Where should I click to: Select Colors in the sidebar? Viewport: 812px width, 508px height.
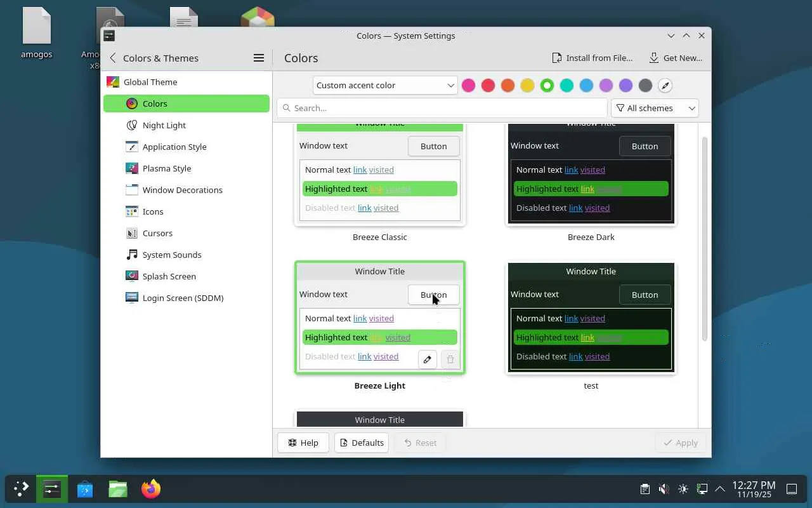tap(187, 104)
